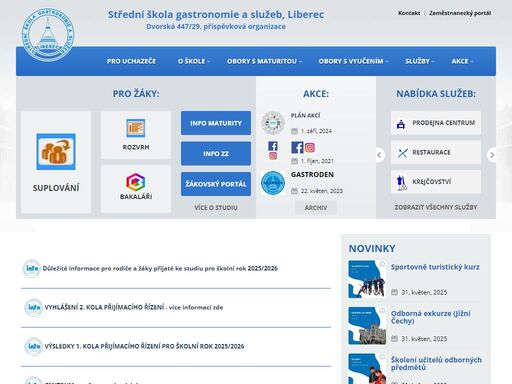The image size is (512, 384).
Task: Click the small Facebook icon beside social thumbnail
Action: 273,146
